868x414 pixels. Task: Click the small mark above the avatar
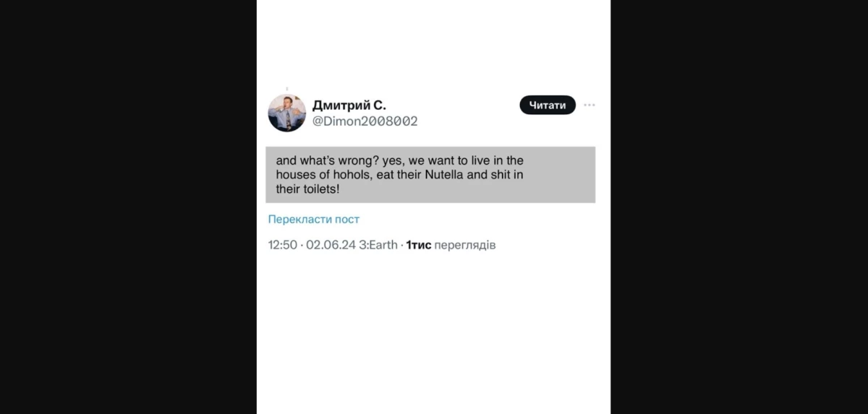pyautogui.click(x=287, y=89)
